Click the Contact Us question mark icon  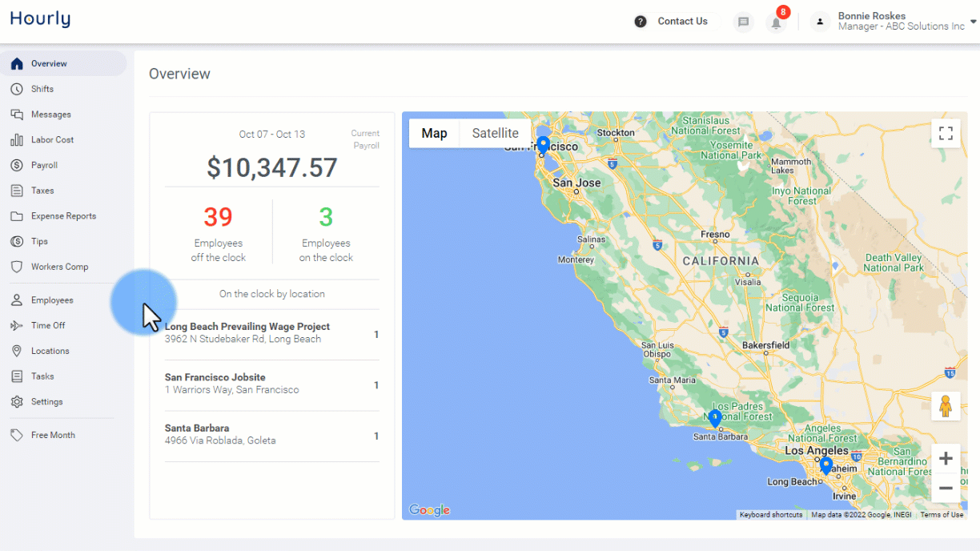[641, 22]
